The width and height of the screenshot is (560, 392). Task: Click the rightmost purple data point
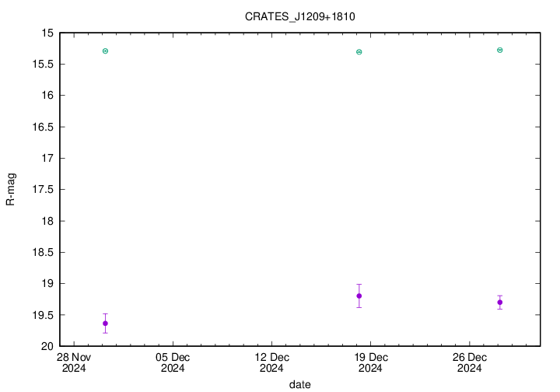pyautogui.click(x=499, y=303)
